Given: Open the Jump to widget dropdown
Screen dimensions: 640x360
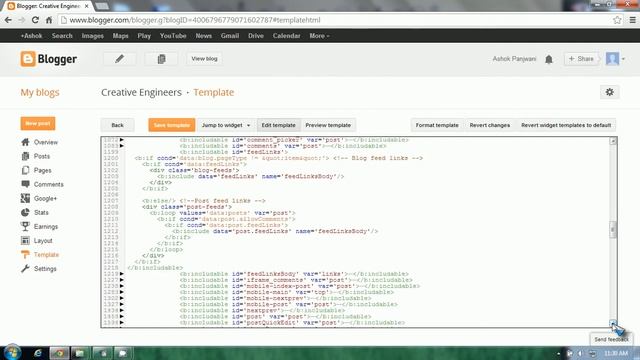Looking at the screenshot, I should pyautogui.click(x=226, y=125).
